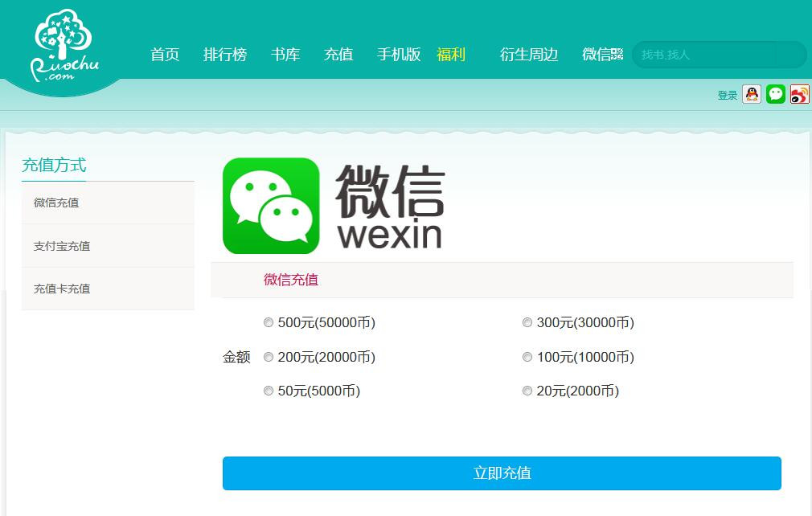Choose the 200元(20000币) option
This screenshot has height=516, width=812.
[269, 357]
